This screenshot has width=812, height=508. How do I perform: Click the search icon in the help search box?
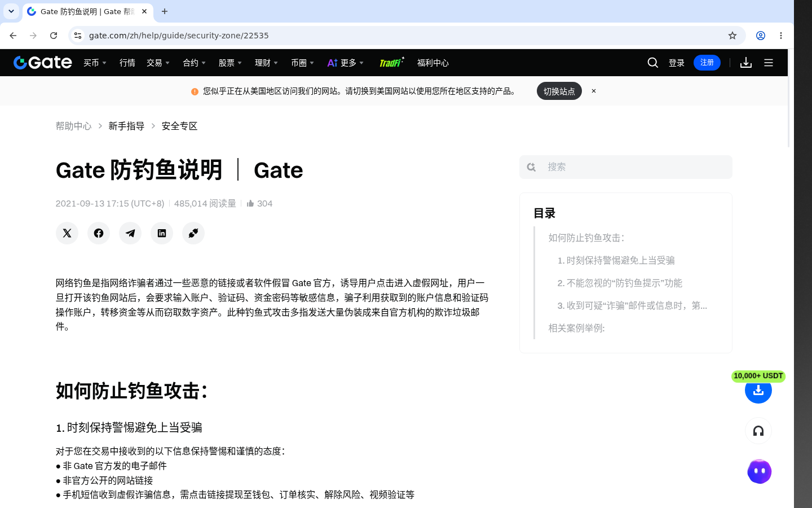point(531,167)
